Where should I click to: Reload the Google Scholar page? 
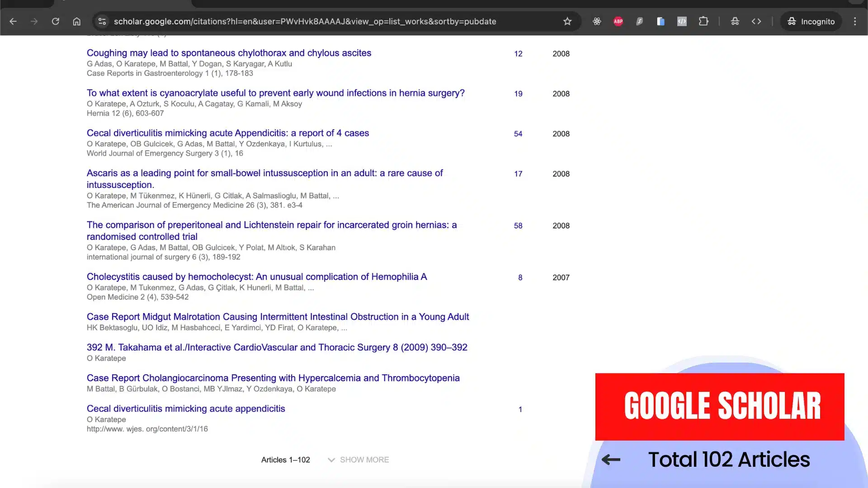click(56, 21)
